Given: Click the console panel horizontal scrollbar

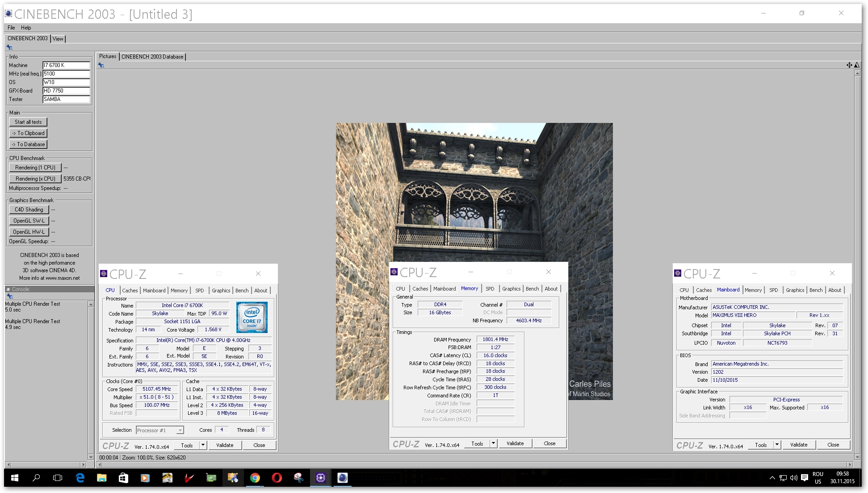Looking at the screenshot, I should click(x=46, y=464).
